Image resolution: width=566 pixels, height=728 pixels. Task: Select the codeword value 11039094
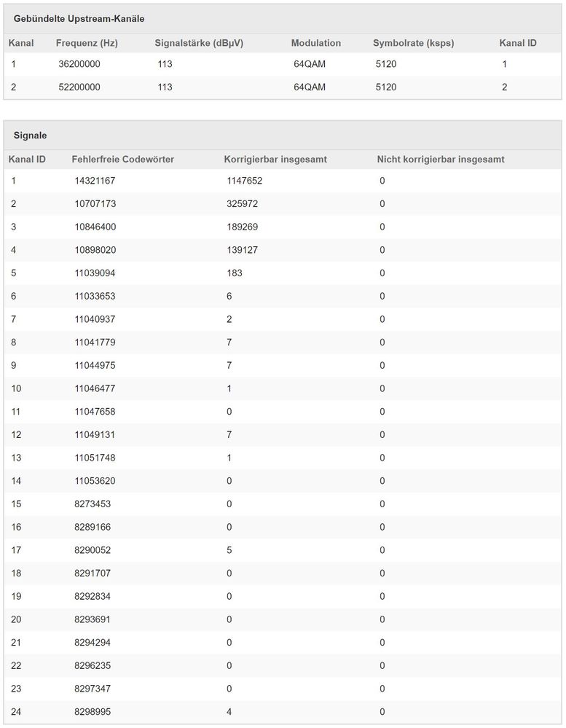coord(95,273)
